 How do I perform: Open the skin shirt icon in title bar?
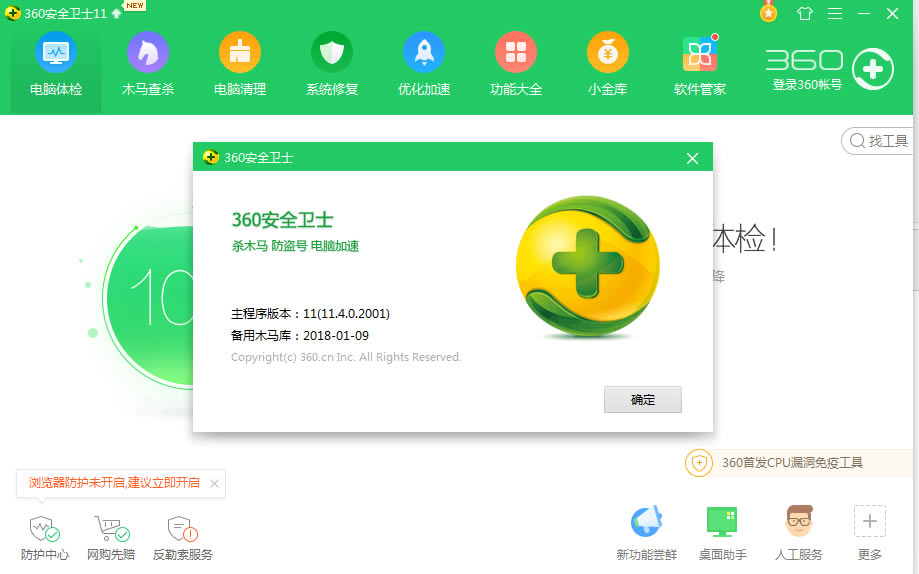pyautogui.click(x=805, y=13)
